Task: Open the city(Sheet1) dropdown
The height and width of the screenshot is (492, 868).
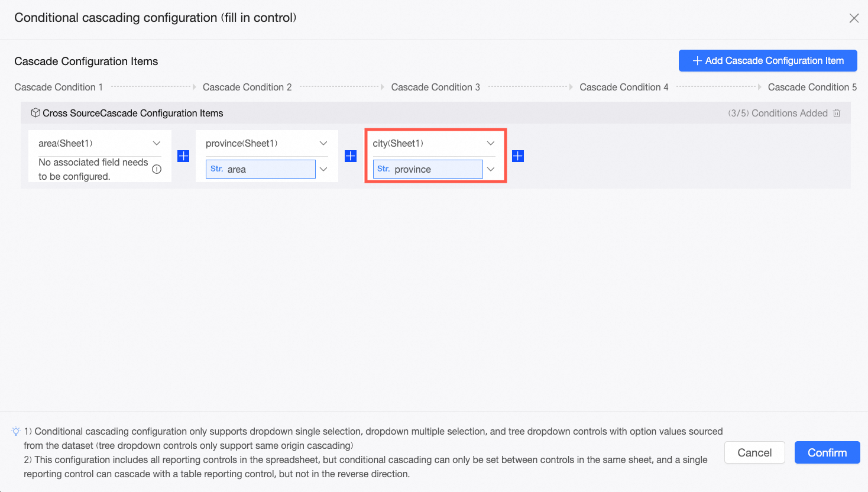Action: click(434, 143)
